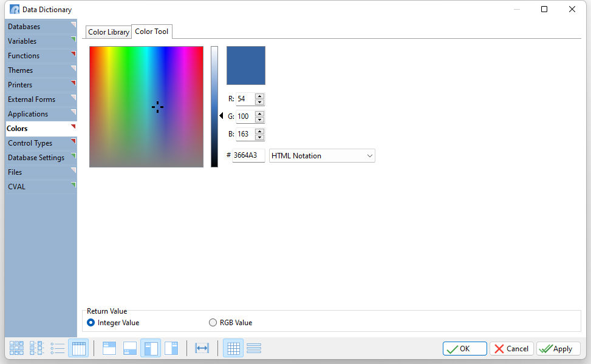Open the Databases section

41,26
